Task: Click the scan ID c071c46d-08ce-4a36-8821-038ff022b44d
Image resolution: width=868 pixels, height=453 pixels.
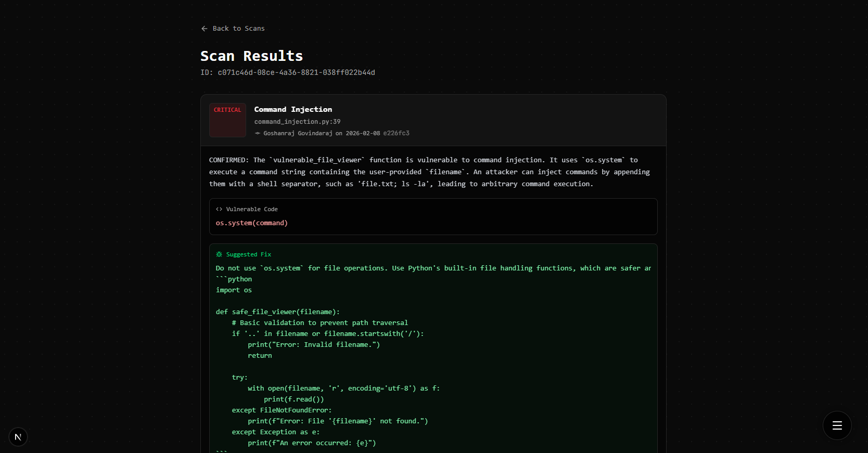Action: point(296,72)
